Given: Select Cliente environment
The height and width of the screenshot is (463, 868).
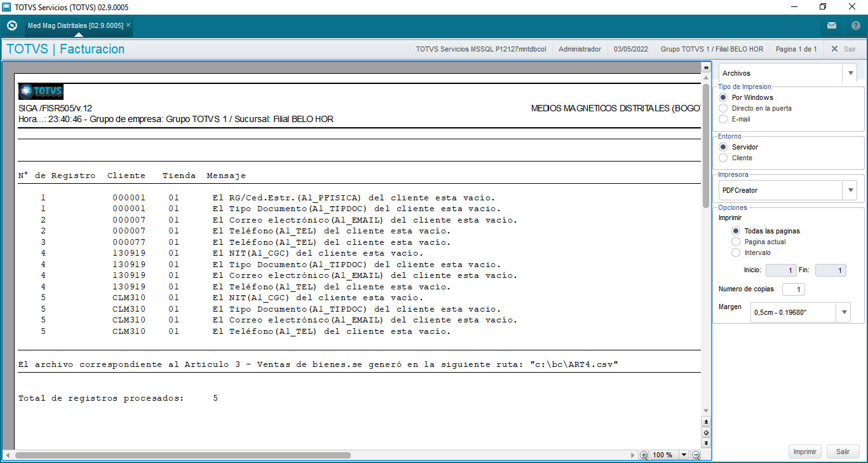Looking at the screenshot, I should (722, 158).
